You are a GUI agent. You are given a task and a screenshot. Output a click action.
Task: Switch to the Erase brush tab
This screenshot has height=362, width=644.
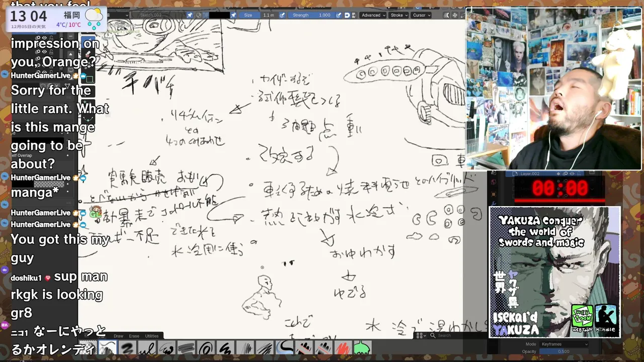click(x=134, y=336)
